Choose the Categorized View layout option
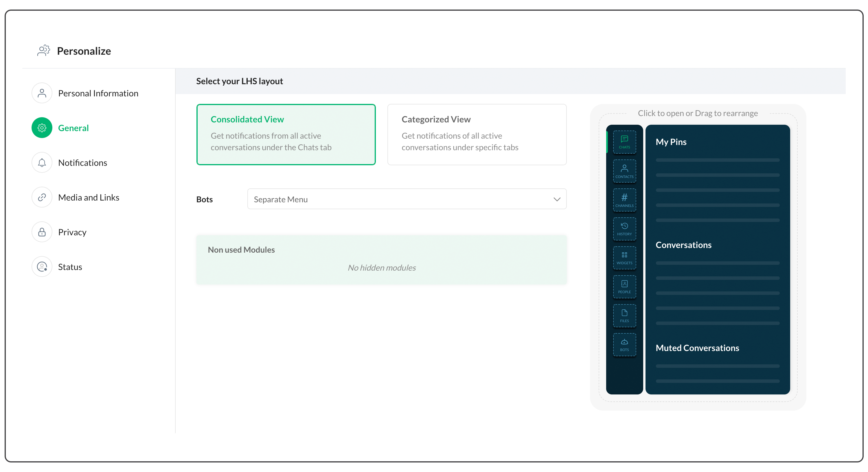Screen dimensions: 868x472 coord(477,134)
